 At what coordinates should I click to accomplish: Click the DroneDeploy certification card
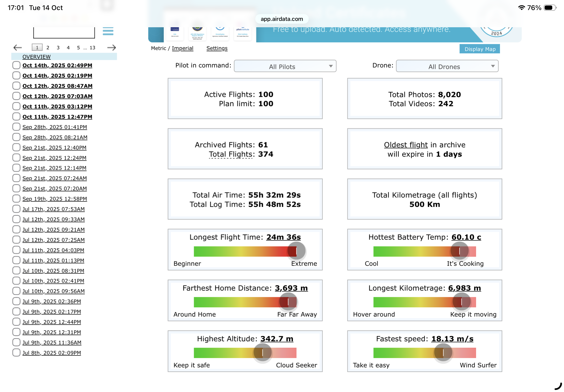click(x=220, y=33)
